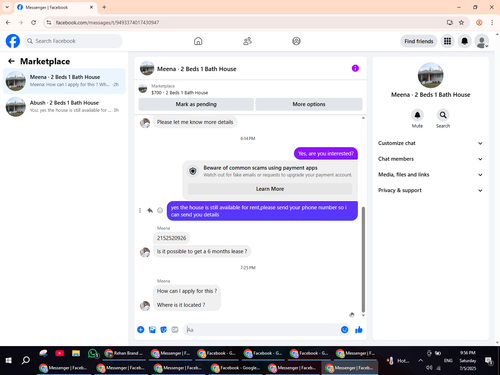This screenshot has width=500, height=375.
Task: Switch to Rehan Brand taskbar window
Action: pos(124,353)
